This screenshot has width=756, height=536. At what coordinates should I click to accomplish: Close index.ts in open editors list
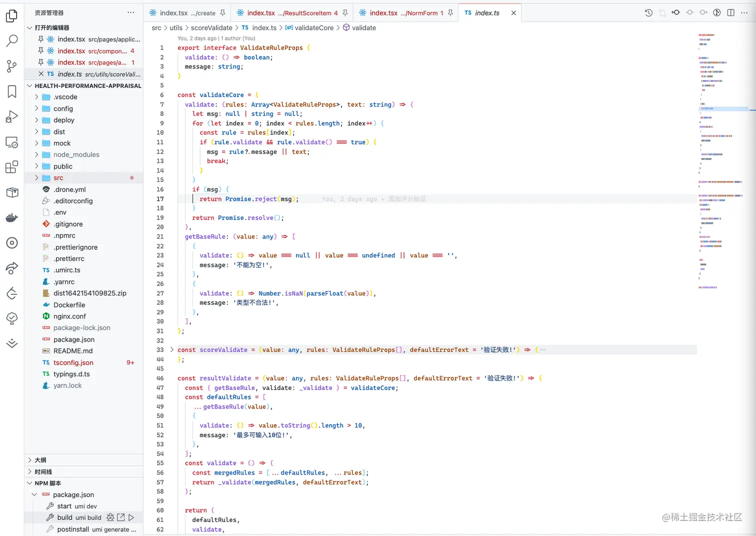41,74
